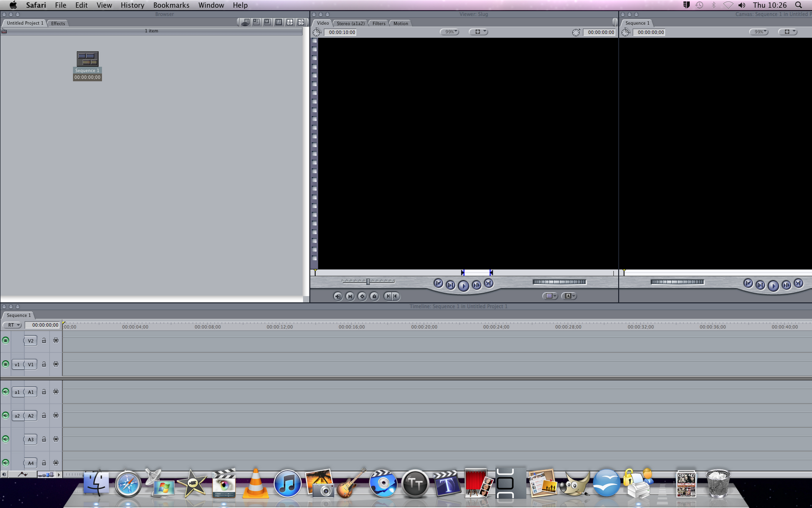Click the v1 source control patch
The height and width of the screenshot is (508, 812).
[x=17, y=364]
